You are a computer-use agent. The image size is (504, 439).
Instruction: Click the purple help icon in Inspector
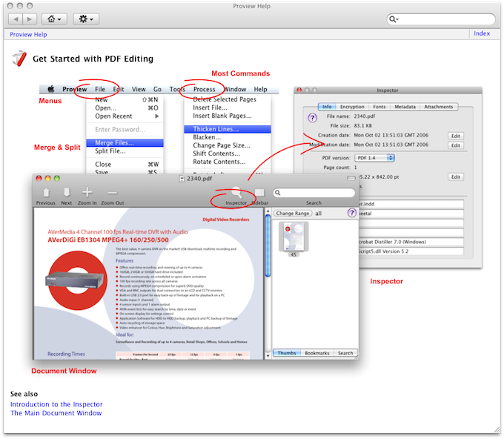pos(312,117)
